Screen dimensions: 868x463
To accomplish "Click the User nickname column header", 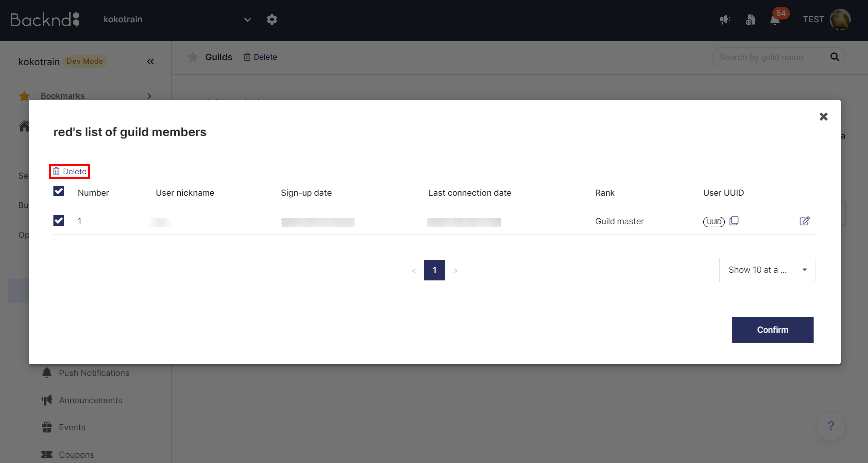I will point(185,193).
